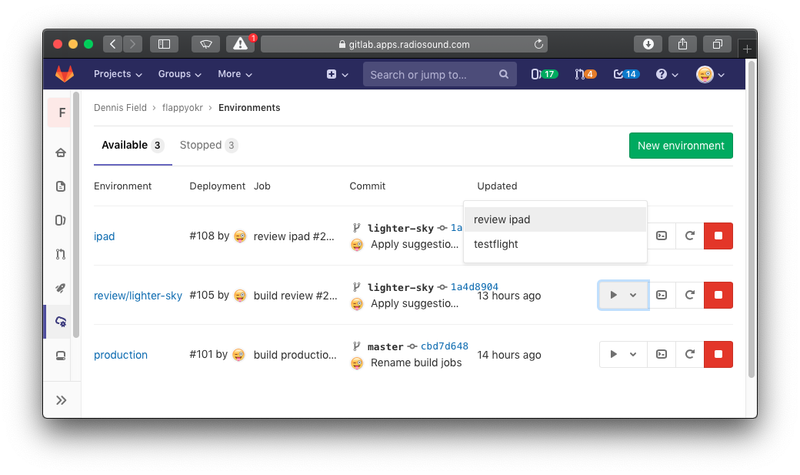Open job build review #2...
Screen dimensions: 800x475
(295, 295)
